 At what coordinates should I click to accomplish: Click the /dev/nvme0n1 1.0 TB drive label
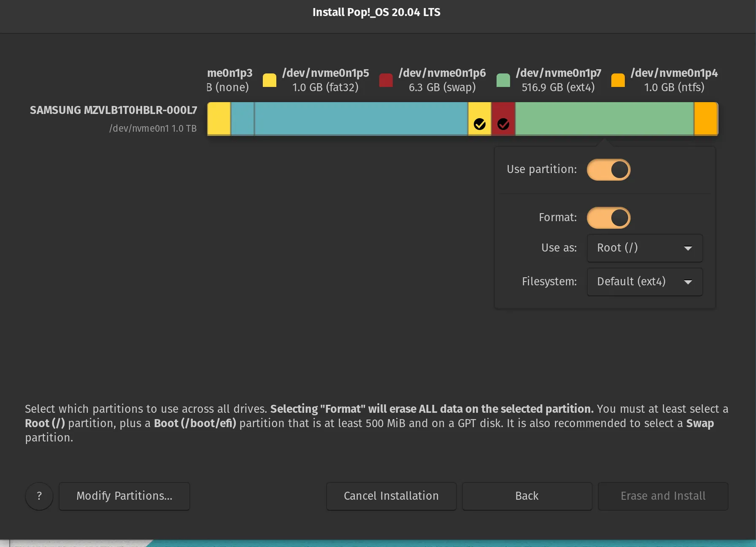coord(153,128)
